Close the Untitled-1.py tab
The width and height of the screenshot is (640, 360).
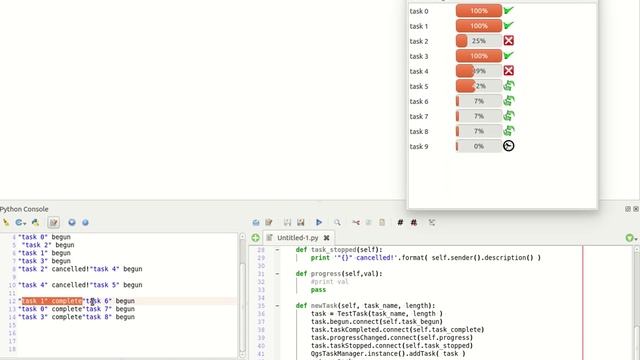tap(327, 238)
